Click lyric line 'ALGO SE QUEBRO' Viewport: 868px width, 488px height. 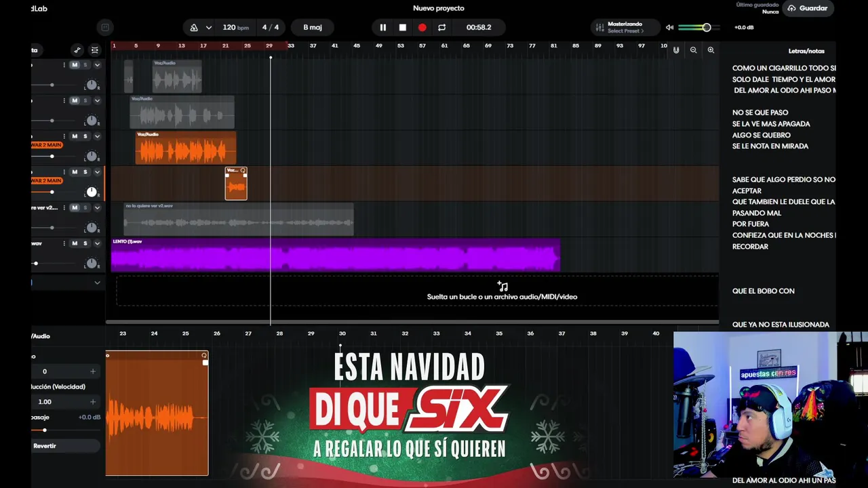point(762,135)
